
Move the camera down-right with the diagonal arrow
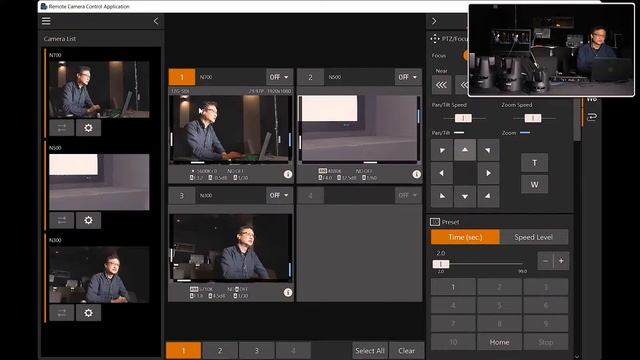pyautogui.click(x=488, y=196)
